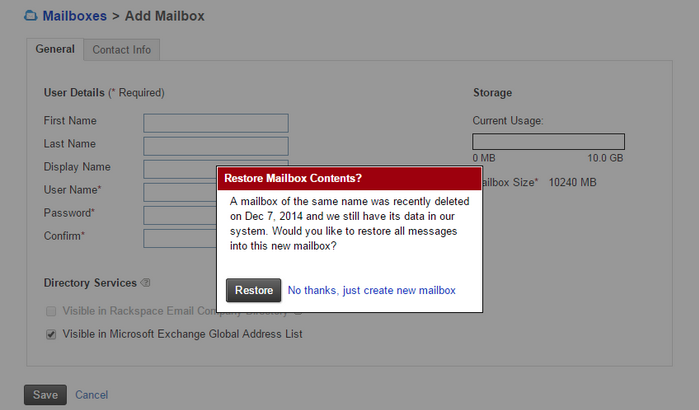Click the Current Usage storage bar
Image resolution: width=699 pixels, height=410 pixels.
click(548, 142)
